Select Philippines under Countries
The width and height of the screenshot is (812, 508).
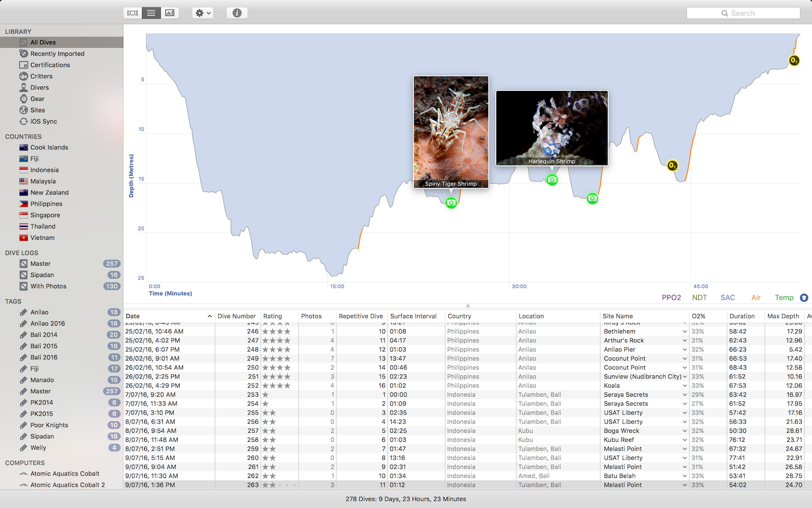pyautogui.click(x=46, y=204)
